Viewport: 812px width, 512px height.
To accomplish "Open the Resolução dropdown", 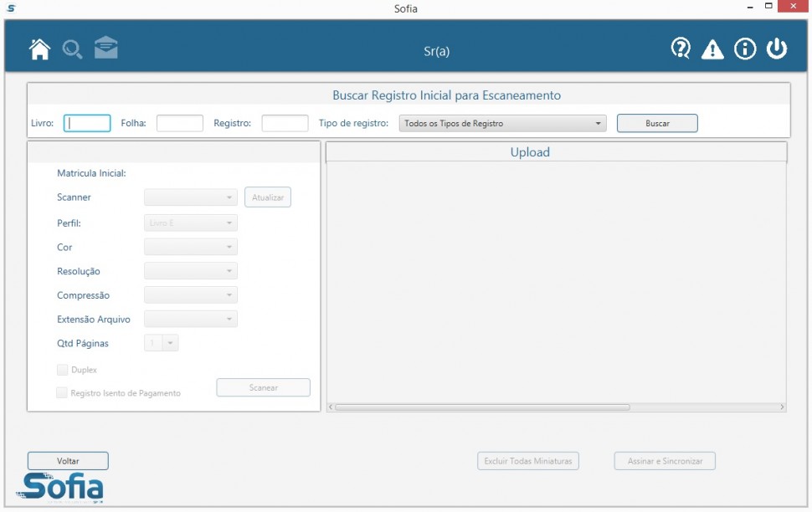I will [x=191, y=272].
